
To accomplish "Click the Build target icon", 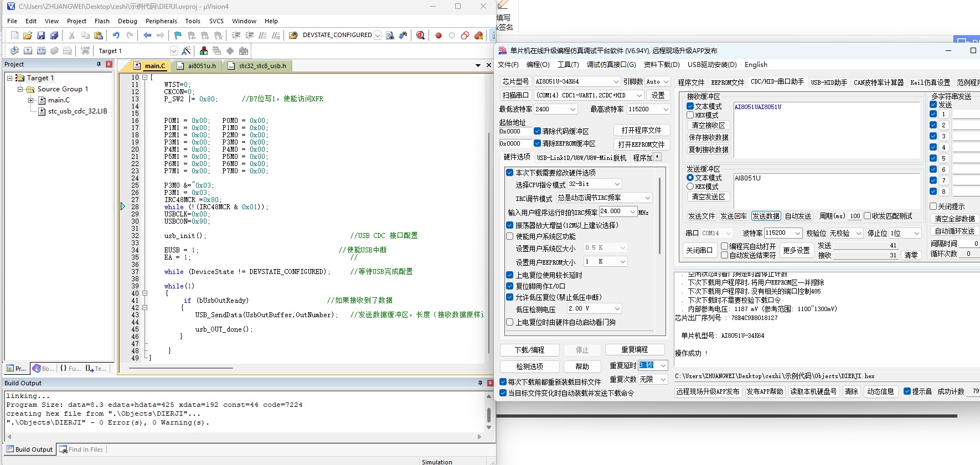I will point(28,51).
